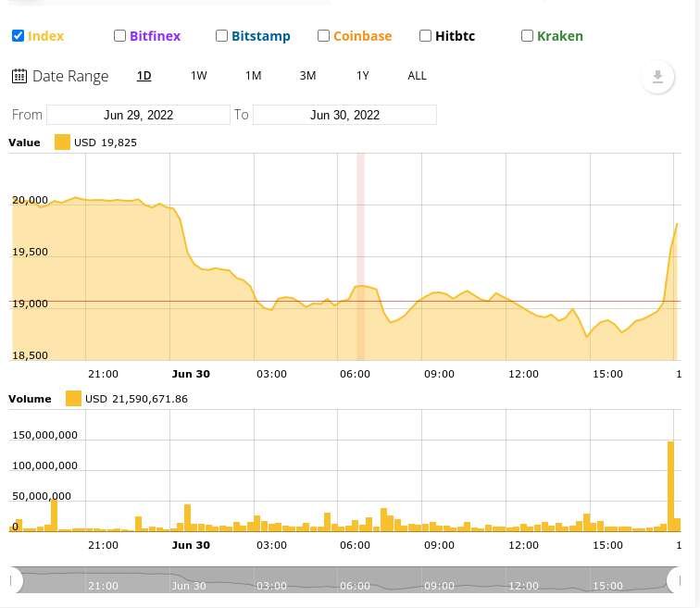Screen dimensions: 700x608
Task: Choose the 1M range option
Action: (x=253, y=76)
